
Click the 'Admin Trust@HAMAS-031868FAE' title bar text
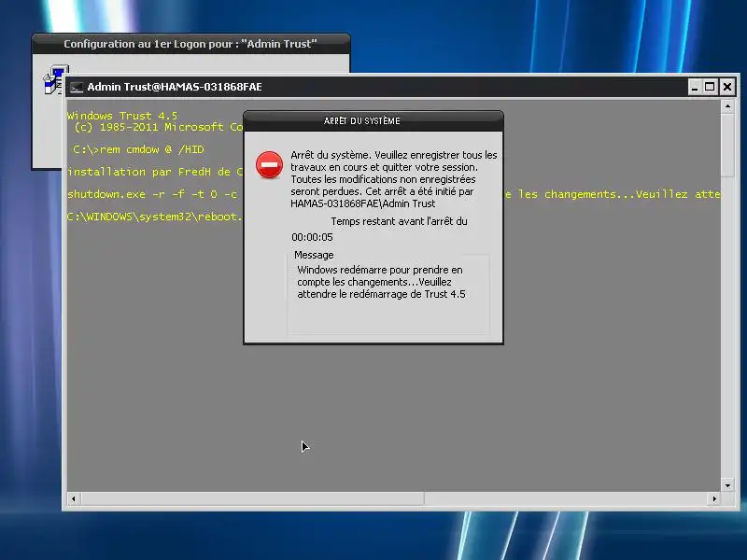175,87
